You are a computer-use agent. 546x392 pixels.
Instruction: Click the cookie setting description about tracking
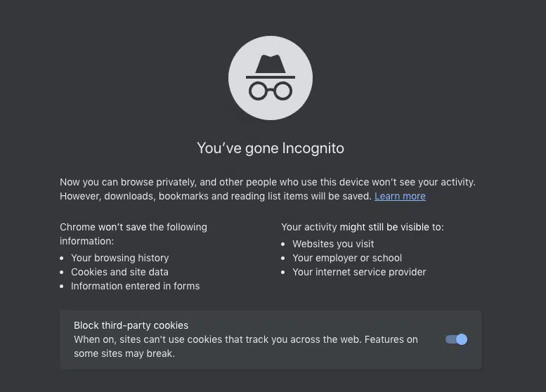246,346
